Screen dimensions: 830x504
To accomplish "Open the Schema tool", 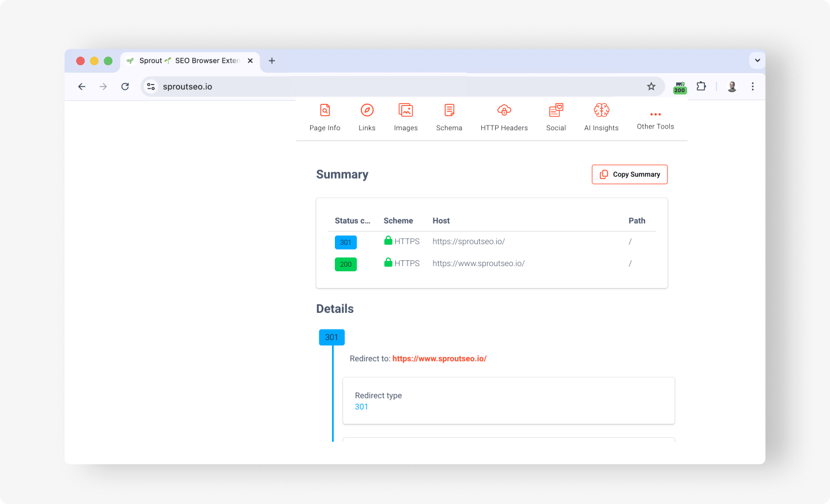I will pos(449,118).
